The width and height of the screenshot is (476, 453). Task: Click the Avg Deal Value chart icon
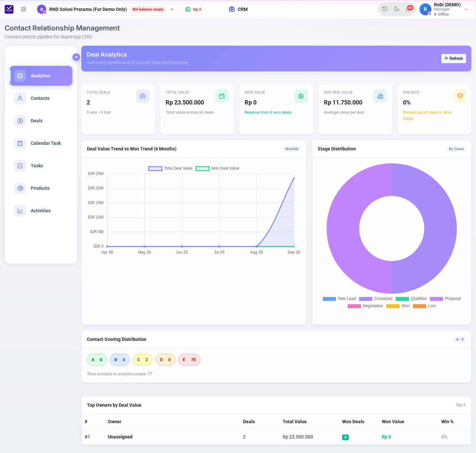click(380, 96)
